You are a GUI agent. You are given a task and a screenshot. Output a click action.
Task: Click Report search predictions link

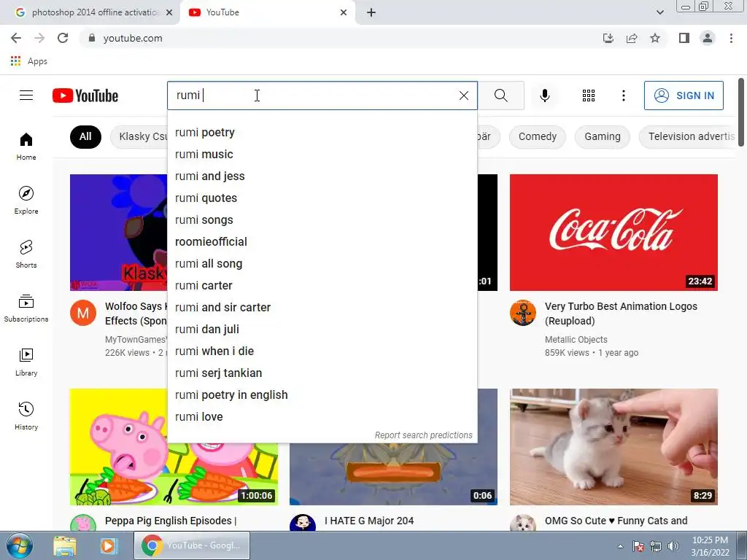click(x=423, y=435)
